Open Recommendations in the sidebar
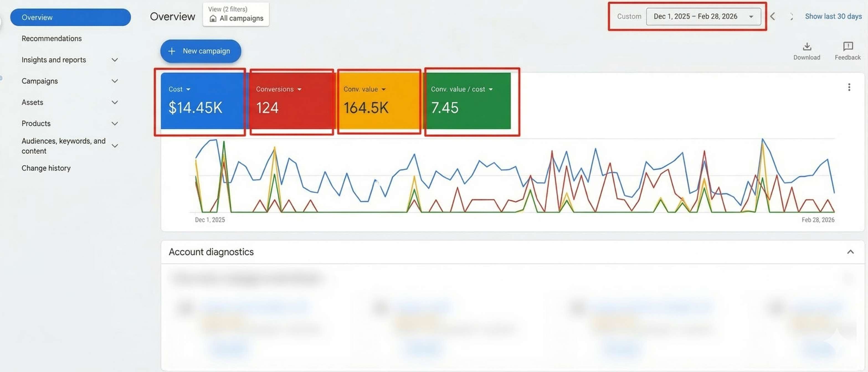This screenshot has height=372, width=868. click(52, 39)
